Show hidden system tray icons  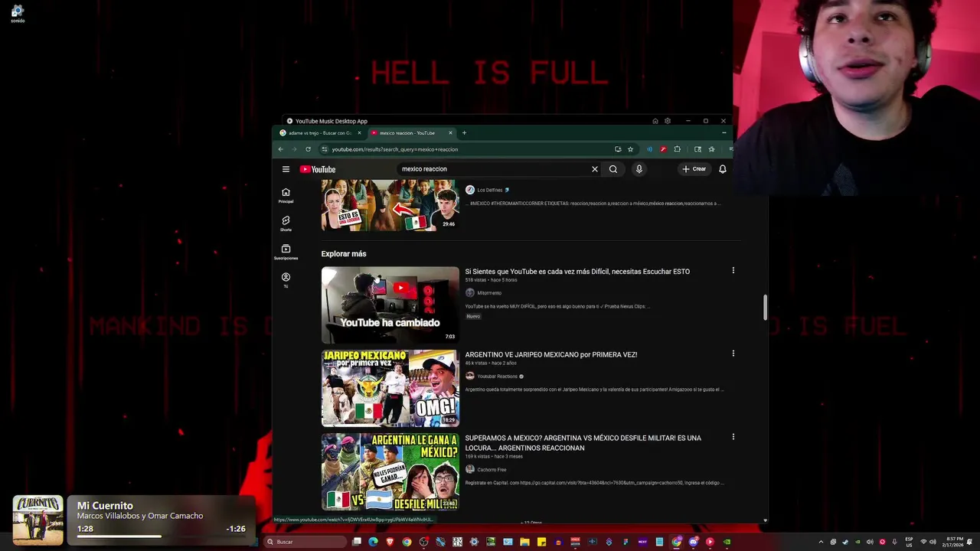821,542
